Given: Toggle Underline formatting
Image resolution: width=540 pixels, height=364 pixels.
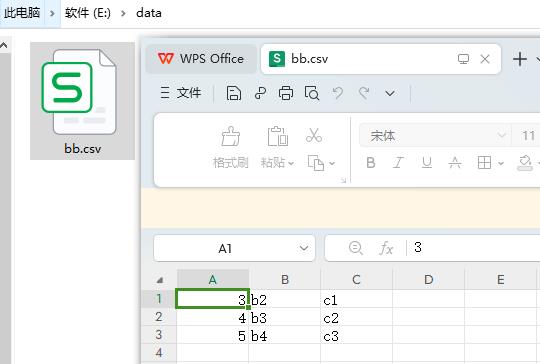Looking at the screenshot, I should 427,163.
